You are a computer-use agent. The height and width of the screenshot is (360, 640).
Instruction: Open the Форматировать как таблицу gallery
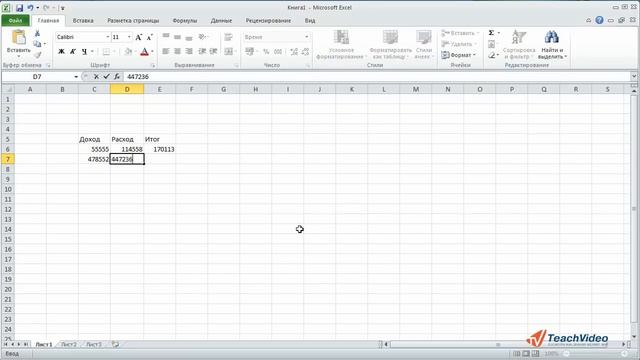pyautogui.click(x=391, y=44)
